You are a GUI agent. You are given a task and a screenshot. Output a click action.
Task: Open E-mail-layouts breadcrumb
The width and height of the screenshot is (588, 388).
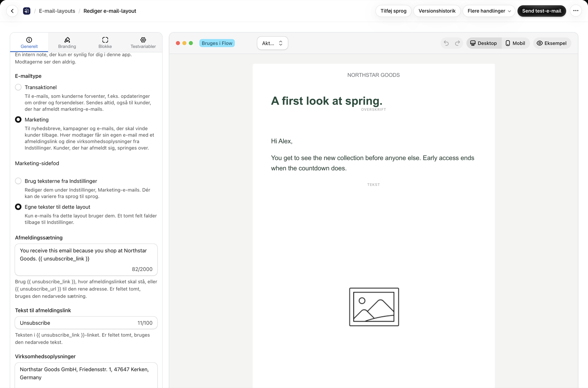point(57,11)
